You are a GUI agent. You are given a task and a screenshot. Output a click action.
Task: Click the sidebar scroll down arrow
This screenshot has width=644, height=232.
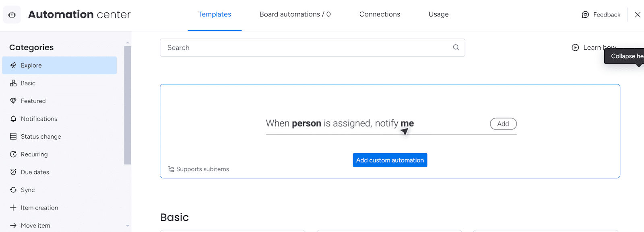tap(128, 226)
